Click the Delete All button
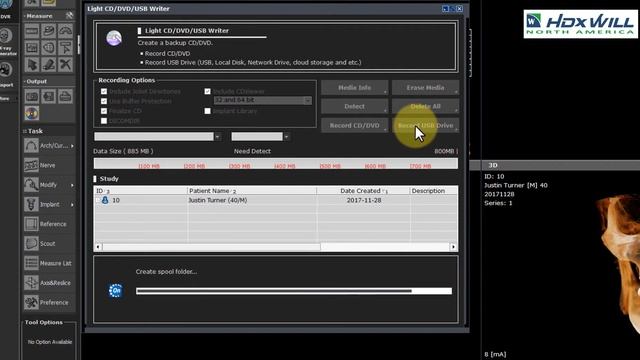640x360 pixels. tap(425, 107)
